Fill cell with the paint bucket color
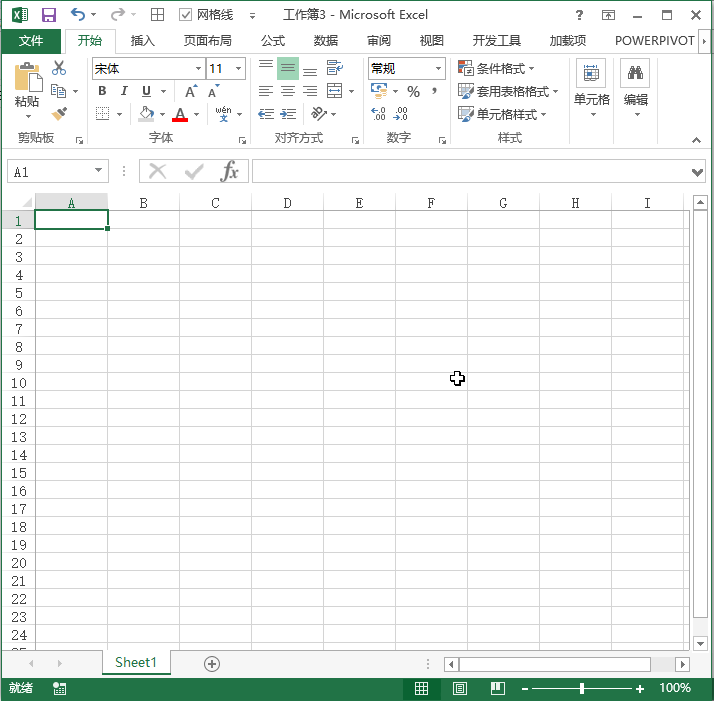Image resolution: width=714 pixels, height=701 pixels. [146, 114]
